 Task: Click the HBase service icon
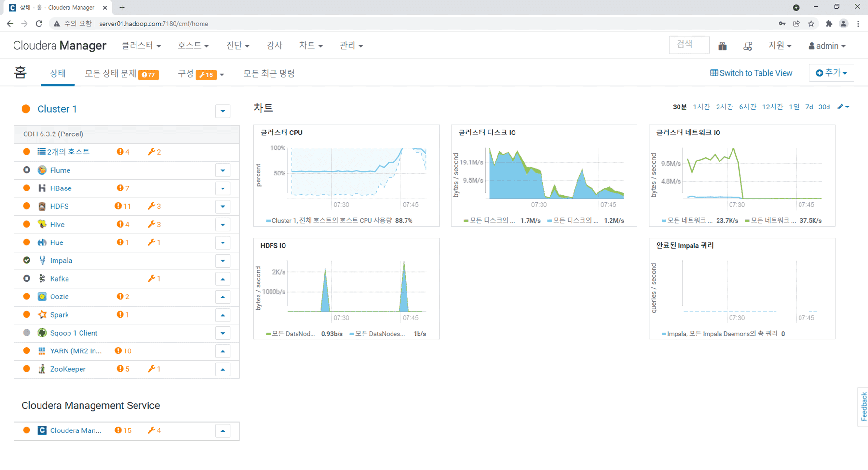coord(42,188)
